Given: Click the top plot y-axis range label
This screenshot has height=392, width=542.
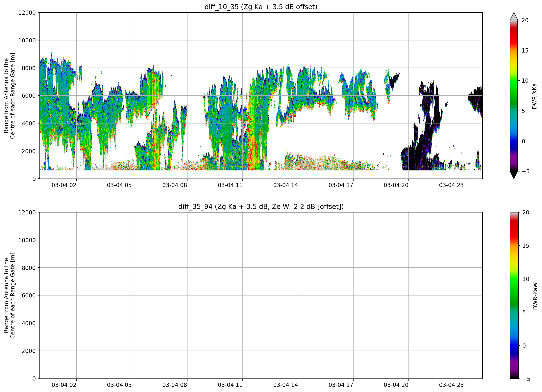Looking at the screenshot, I should click(10, 96).
